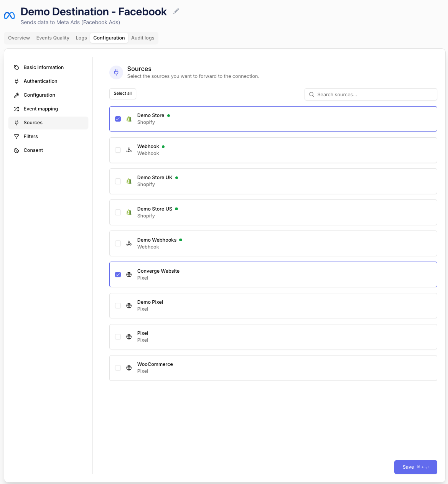Click the Demo Pixel source name

coord(150,302)
